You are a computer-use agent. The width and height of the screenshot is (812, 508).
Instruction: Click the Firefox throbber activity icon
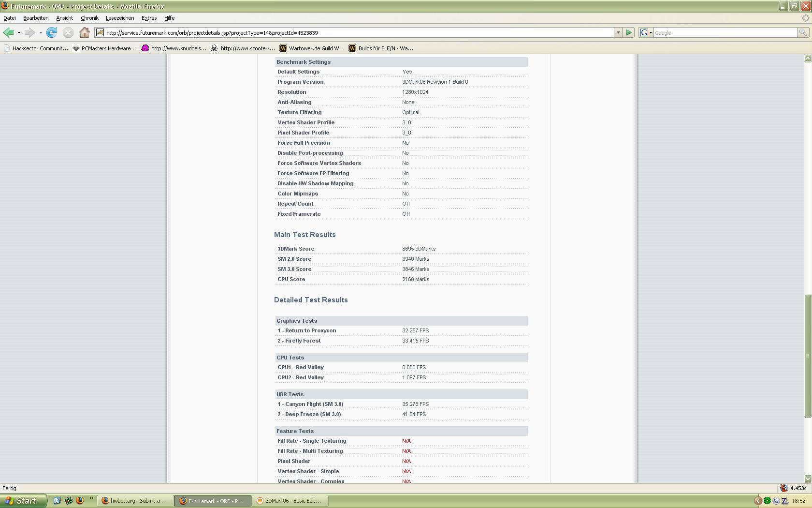[805, 18]
